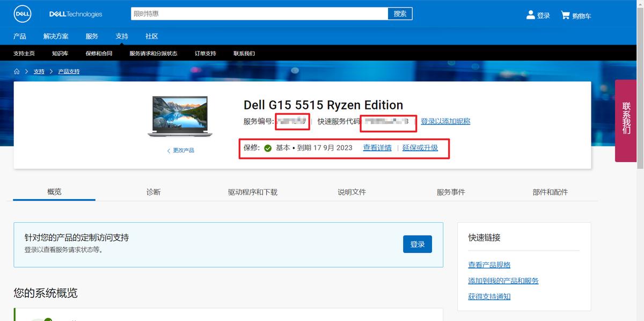Open the 购物车 shopping cart
This screenshot has width=644, height=321.
click(575, 16)
